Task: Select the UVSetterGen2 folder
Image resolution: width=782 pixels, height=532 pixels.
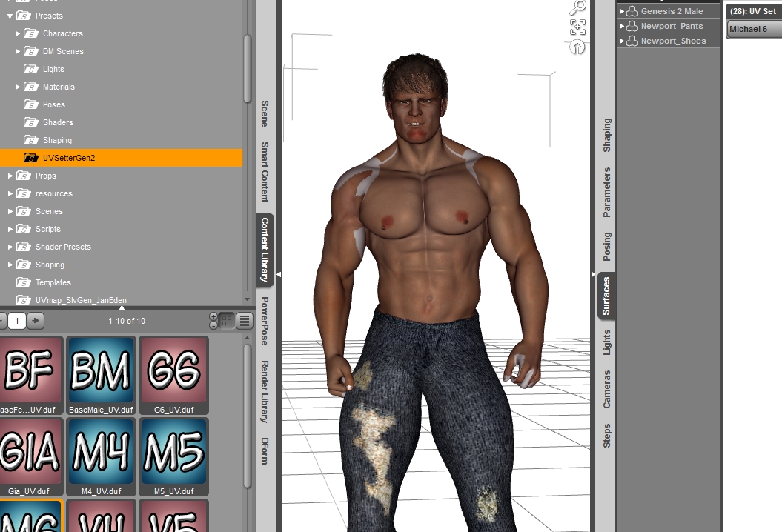Action: [121, 158]
